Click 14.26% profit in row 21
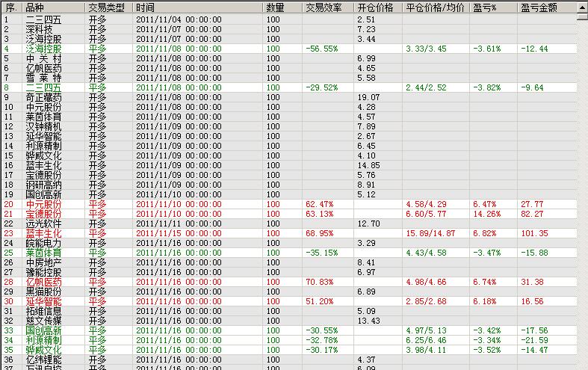This screenshot has width=588, height=370. coord(486,215)
